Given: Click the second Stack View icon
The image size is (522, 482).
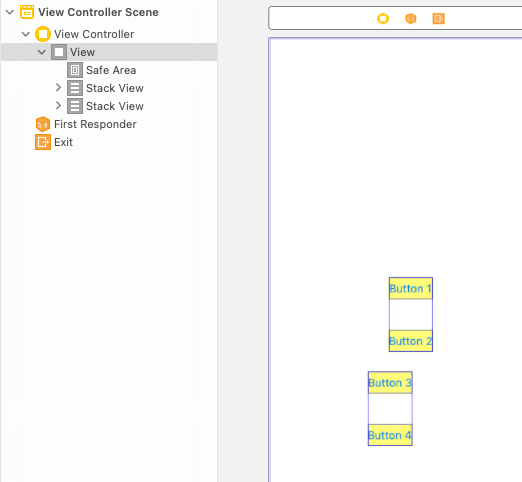Looking at the screenshot, I should [x=75, y=106].
